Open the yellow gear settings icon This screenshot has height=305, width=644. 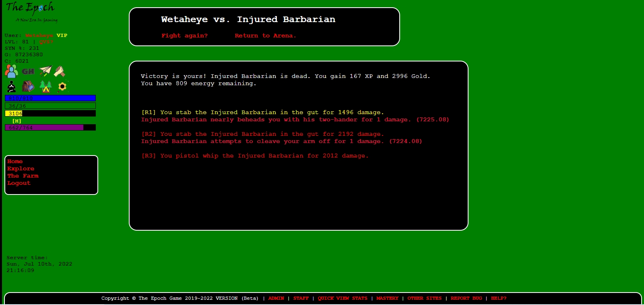pyautogui.click(x=62, y=86)
